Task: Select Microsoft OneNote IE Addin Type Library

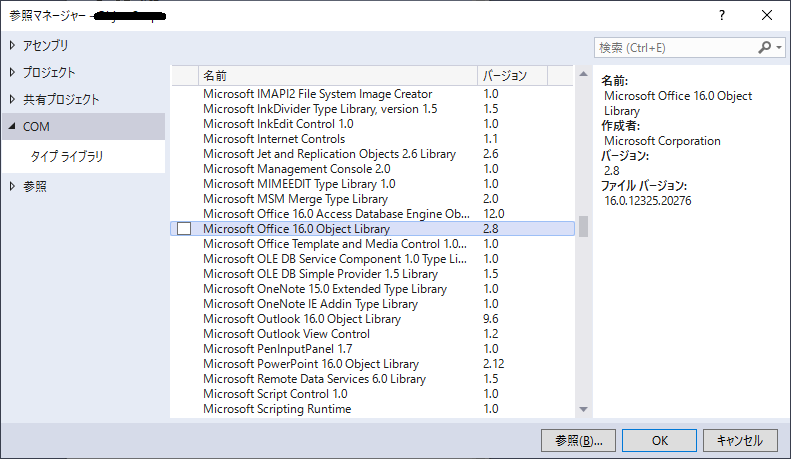Action: point(372,304)
